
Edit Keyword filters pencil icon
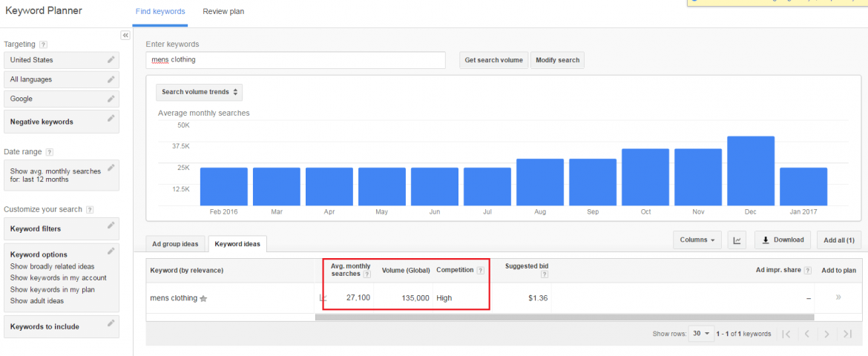pyautogui.click(x=111, y=225)
